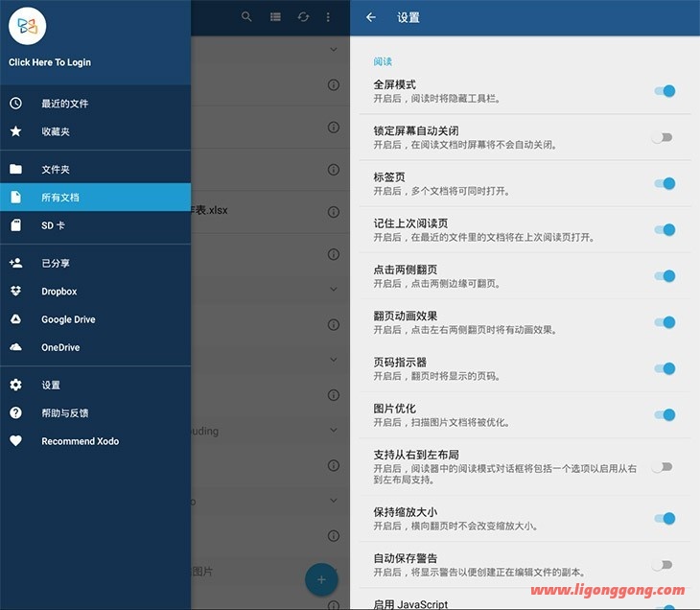Toggle 标签页 switch
This screenshot has width=700, height=610.
tap(665, 183)
